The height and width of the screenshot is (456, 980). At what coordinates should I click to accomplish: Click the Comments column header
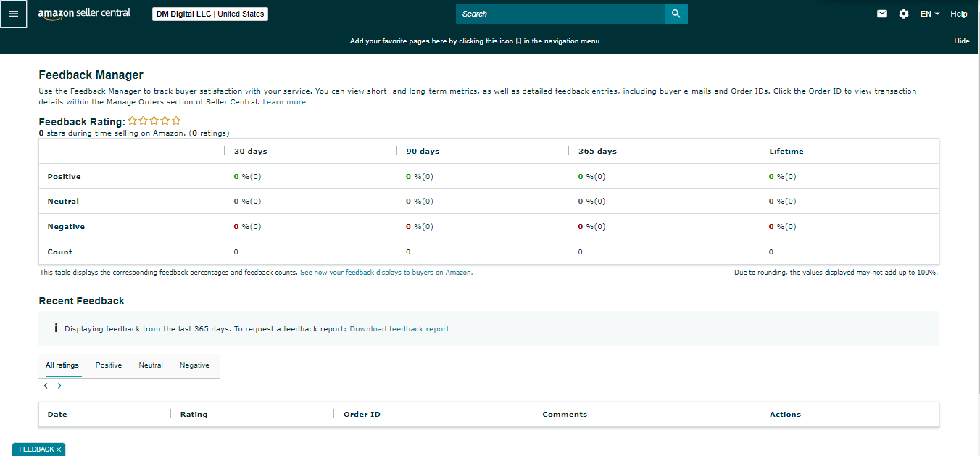click(x=565, y=415)
